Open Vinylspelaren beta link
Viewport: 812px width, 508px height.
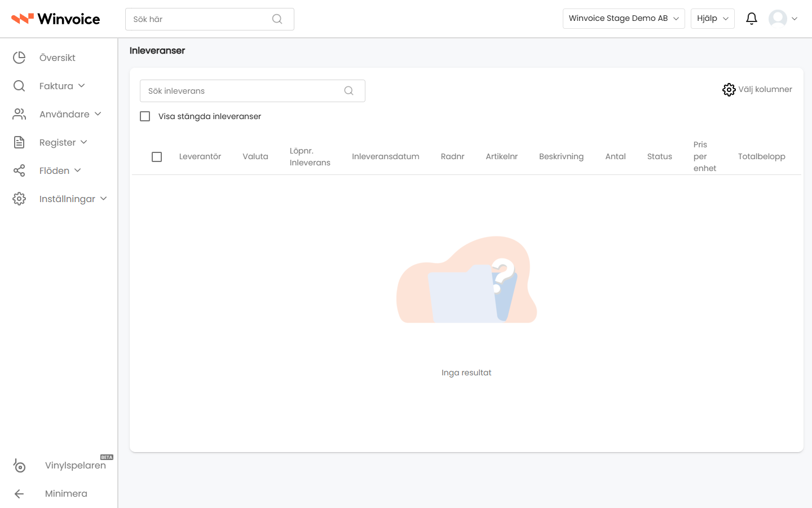click(x=76, y=466)
